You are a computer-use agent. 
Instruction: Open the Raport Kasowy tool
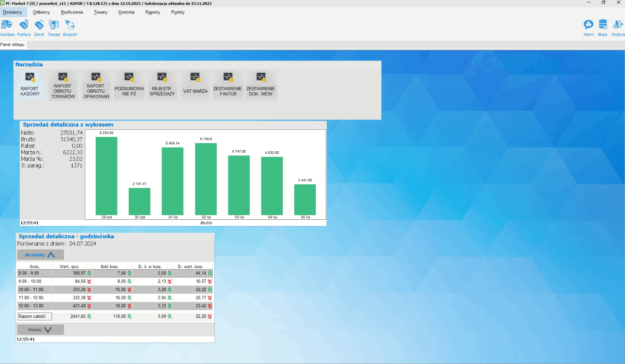tap(30, 85)
